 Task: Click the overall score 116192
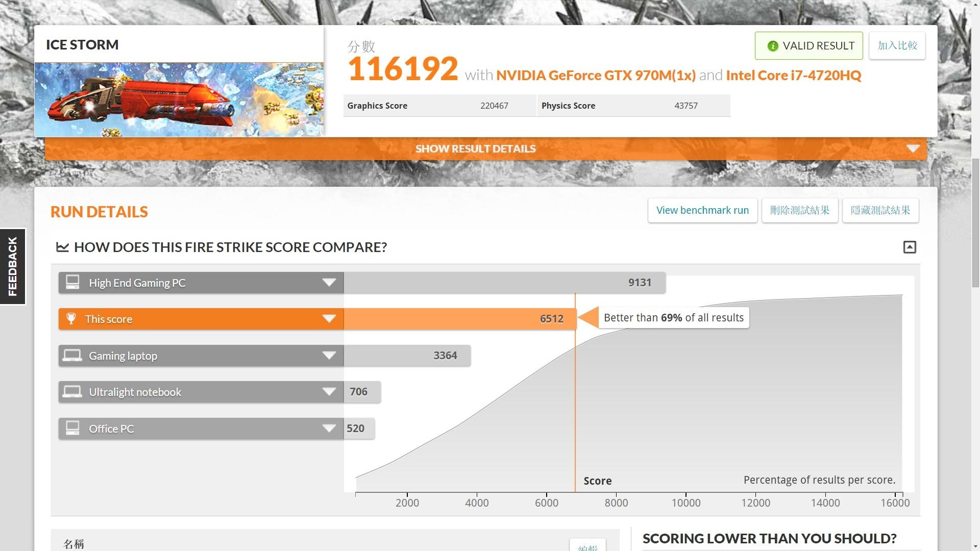pyautogui.click(x=403, y=69)
